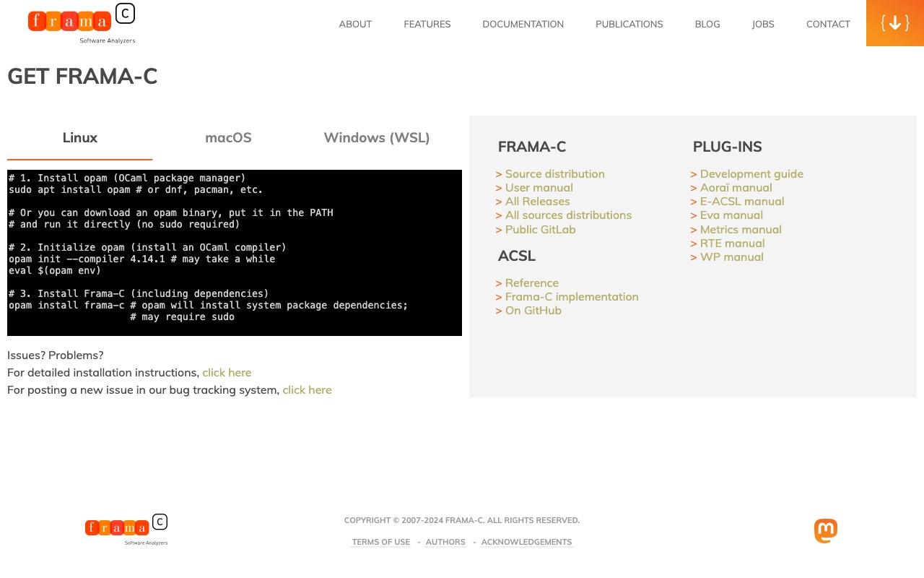Screen dimensions: 924x578
Task: Open the CONTACT page
Action: [x=828, y=24]
